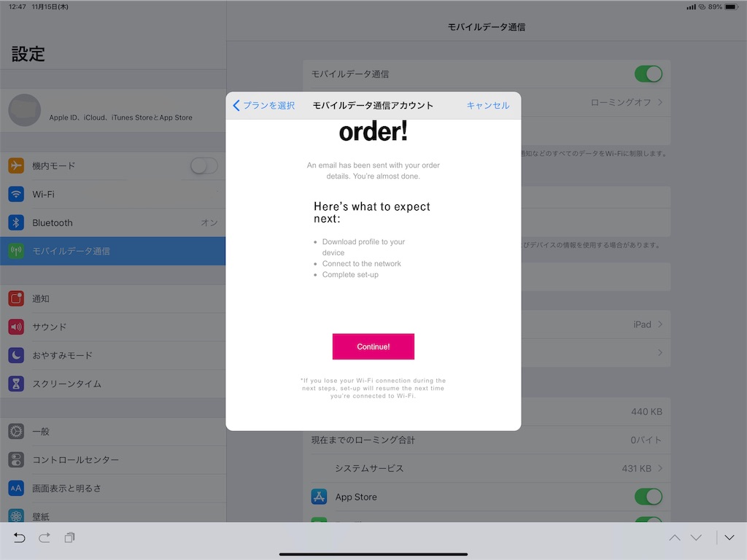The height and width of the screenshot is (560, 747).
Task: Select モバイルデータ通信 in settings sidebar
Action: point(113,251)
